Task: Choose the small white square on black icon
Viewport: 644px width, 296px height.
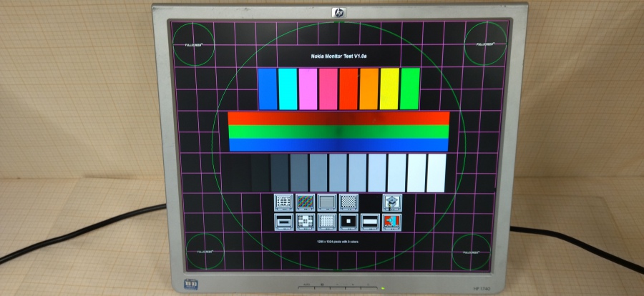Action: tap(348, 222)
